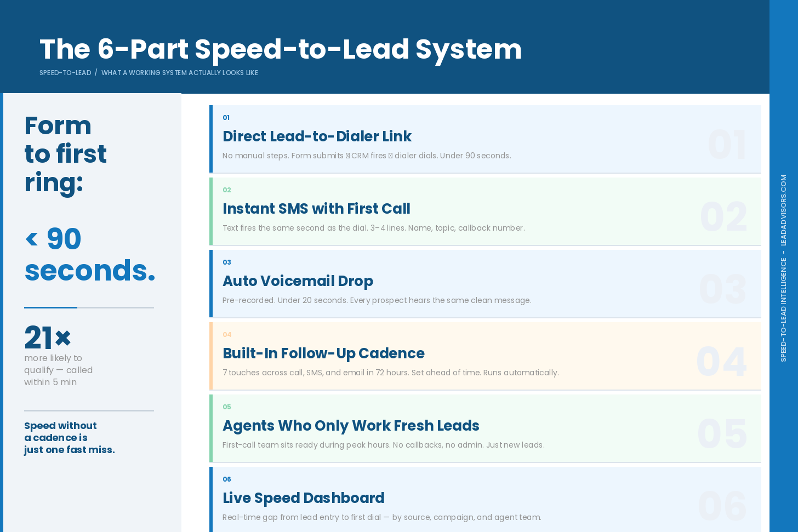798x532 pixels.
Task: Open LEADADVISORS.COM from the right sidebar
Action: (783, 211)
